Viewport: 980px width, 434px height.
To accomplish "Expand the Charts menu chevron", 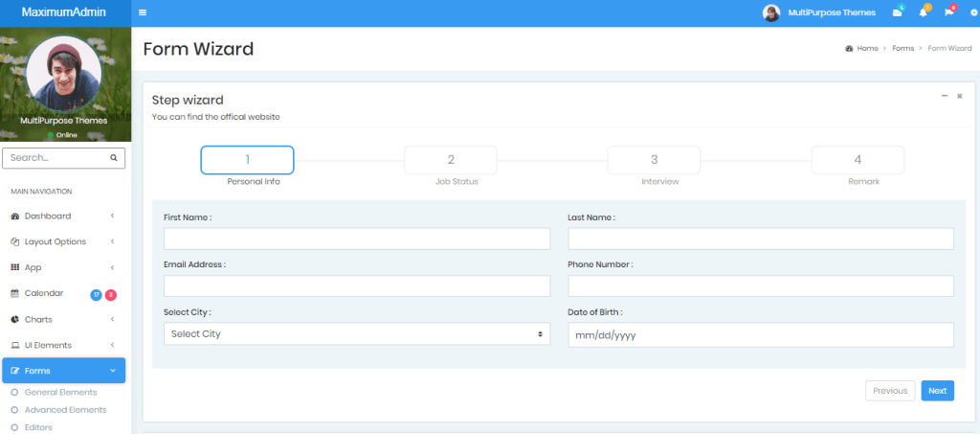I will click(113, 320).
